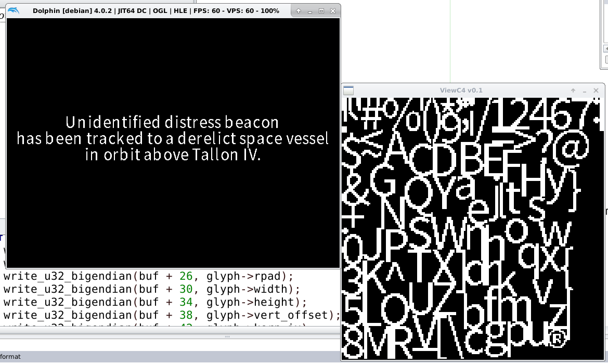This screenshot has width=608, height=364.
Task: Minimize the Dolphin emulator window
Action: [x=310, y=11]
